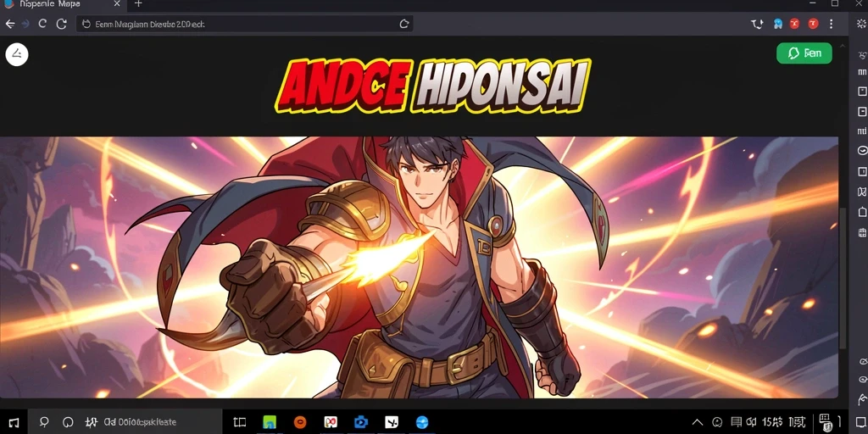Open the green app icon in the taskbar
868x434 pixels.
click(270, 422)
